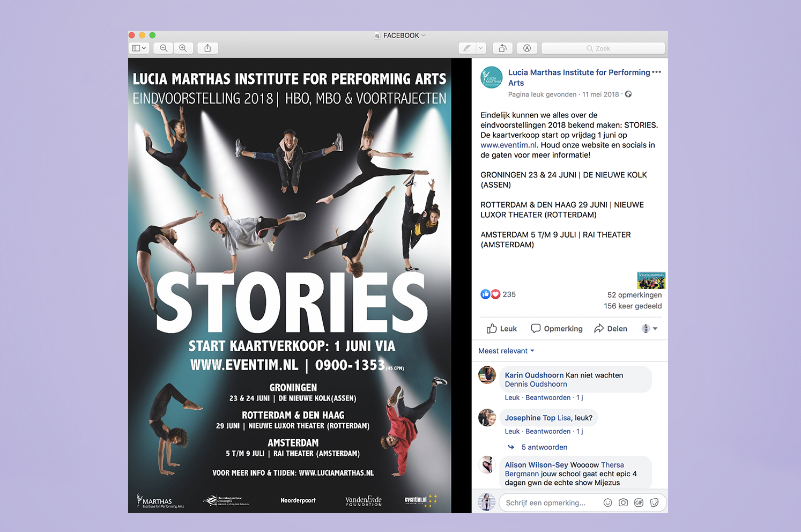801x532 pixels.
Task: Show the Markup toolbar
Action: (527, 48)
